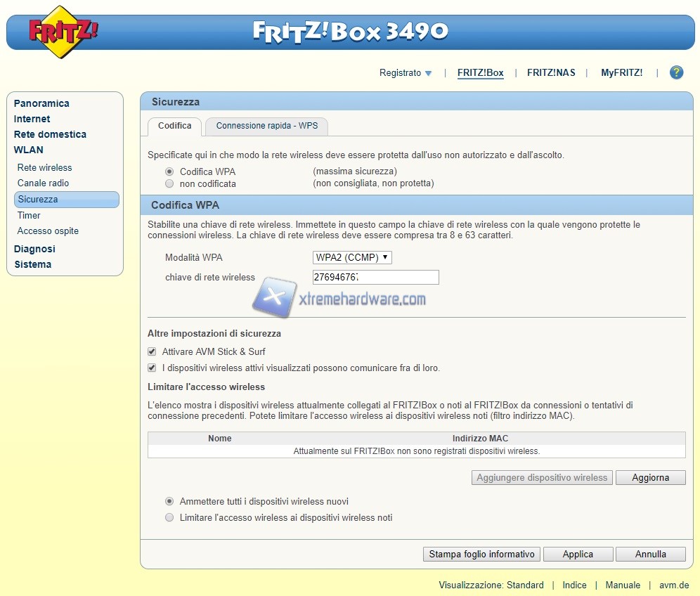Toggle Attivare AVM Stick & Surf checkbox
This screenshot has width=700, height=596.
152,351
